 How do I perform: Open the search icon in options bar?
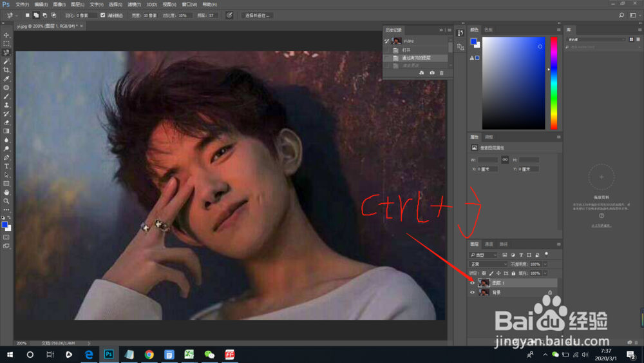pyautogui.click(x=621, y=15)
